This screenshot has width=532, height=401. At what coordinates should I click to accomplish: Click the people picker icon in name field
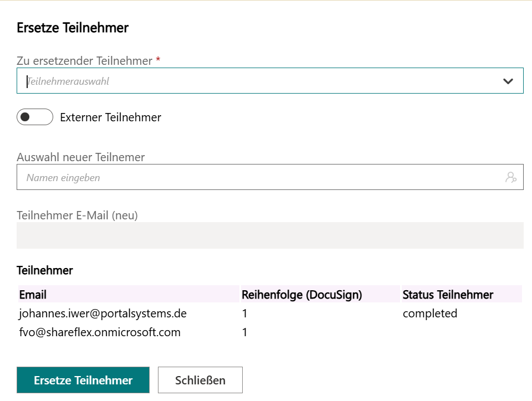510,177
